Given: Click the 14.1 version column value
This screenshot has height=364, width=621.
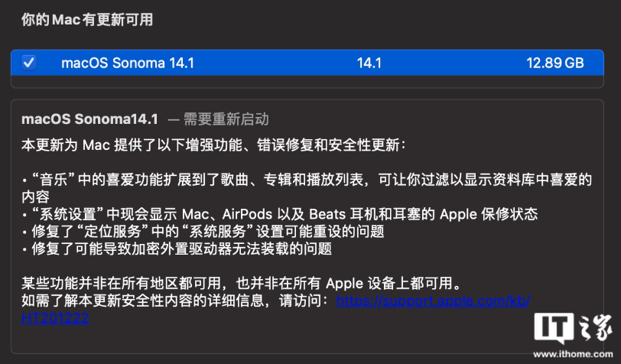Looking at the screenshot, I should click(x=369, y=63).
